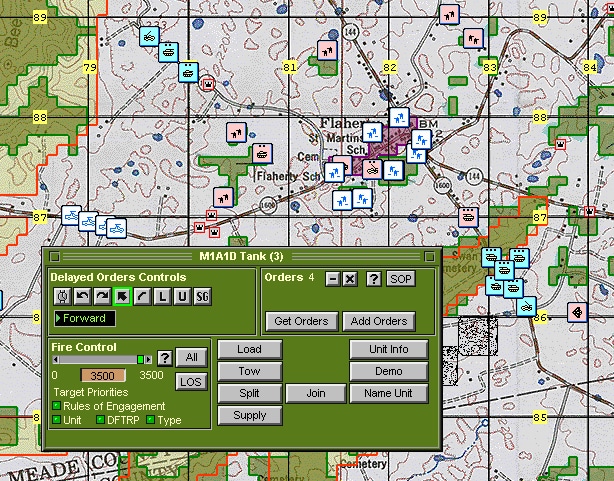The image size is (614, 481).
Task: Click the undo arrow in Delayed Orders
Action: [82, 296]
